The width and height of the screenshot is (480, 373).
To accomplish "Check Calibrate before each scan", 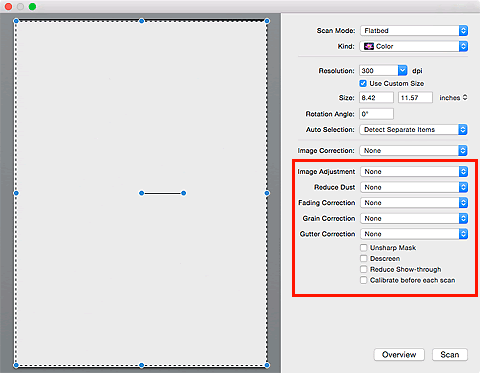I will (363, 280).
